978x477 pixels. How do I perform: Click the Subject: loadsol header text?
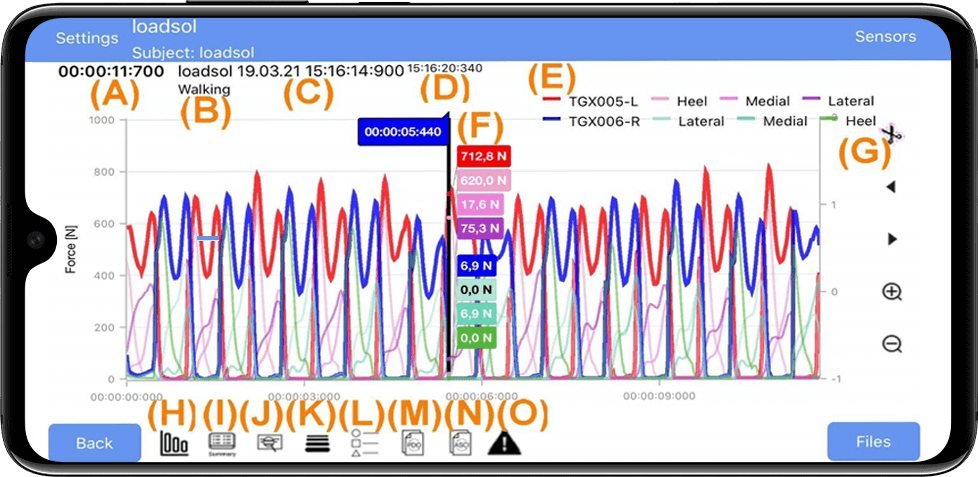click(x=193, y=52)
